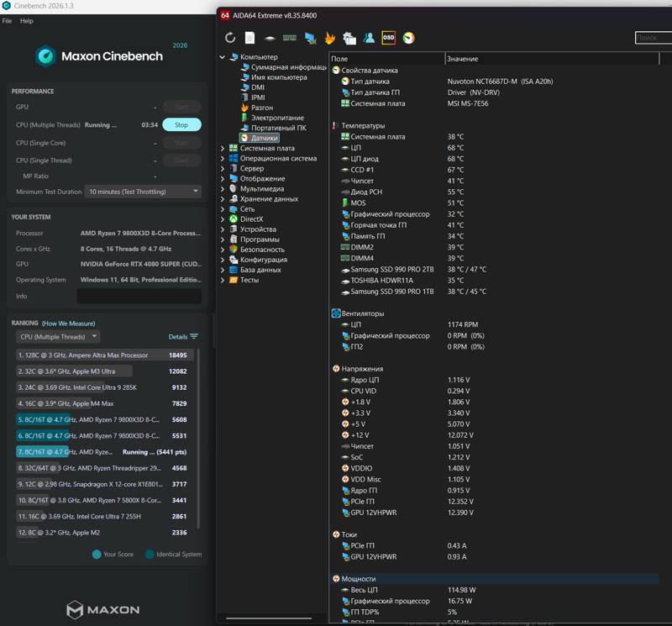Viewport: 672px width, 626px height.
Task: Open the network audit monitor icon
Action: click(x=310, y=38)
